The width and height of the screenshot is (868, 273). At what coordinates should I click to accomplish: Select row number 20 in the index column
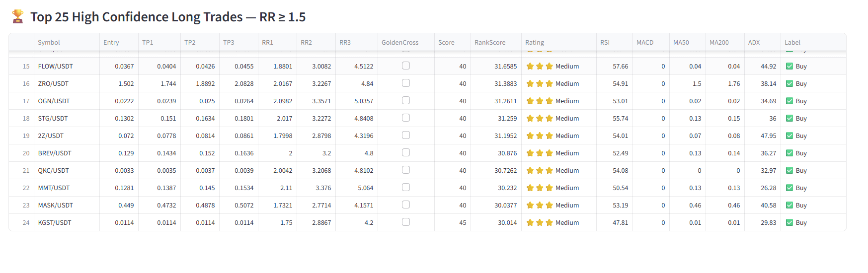(26, 153)
